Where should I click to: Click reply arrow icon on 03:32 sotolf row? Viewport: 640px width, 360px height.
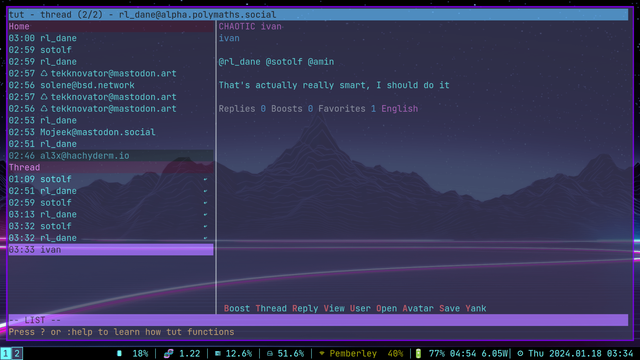pyautogui.click(x=205, y=226)
